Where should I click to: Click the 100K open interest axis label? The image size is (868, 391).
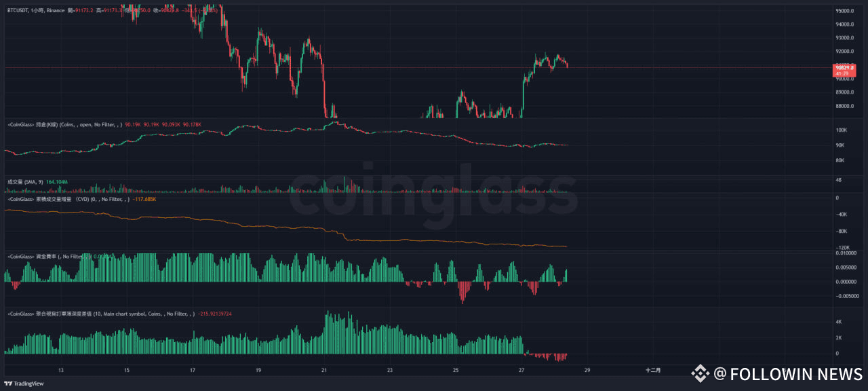(x=842, y=130)
